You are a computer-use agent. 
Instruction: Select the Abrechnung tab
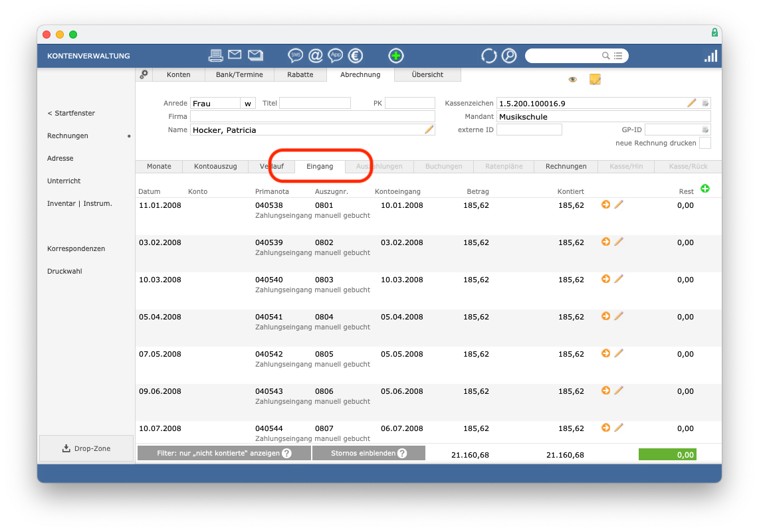(360, 74)
